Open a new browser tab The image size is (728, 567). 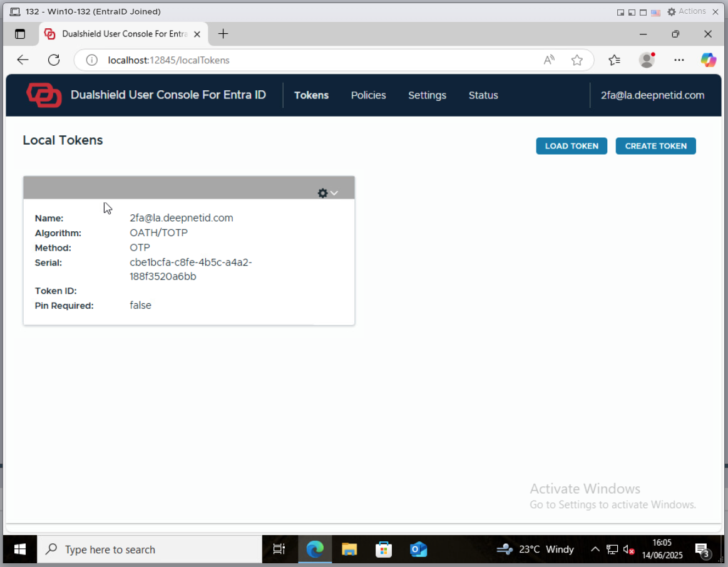[223, 34]
